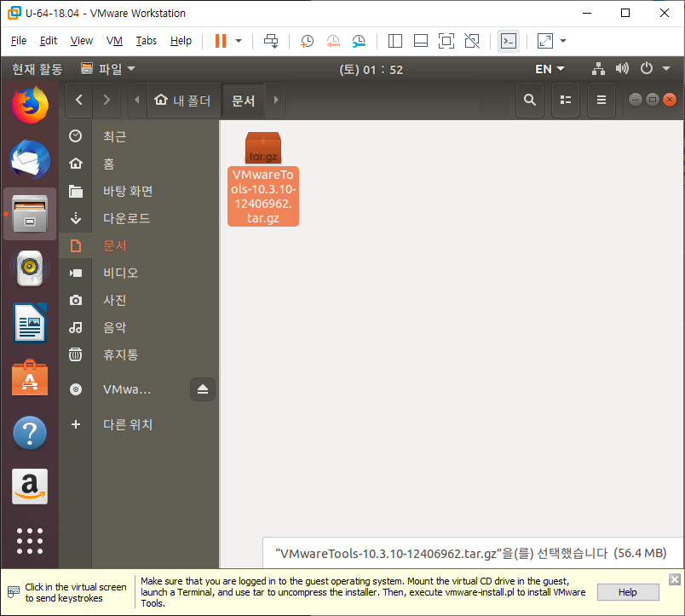The height and width of the screenshot is (616, 685).
Task: Go to 홈 in sidebar
Action: [x=139, y=164]
